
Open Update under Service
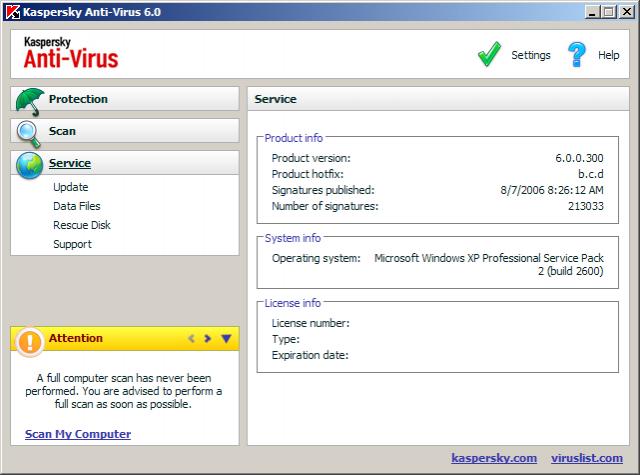71,187
